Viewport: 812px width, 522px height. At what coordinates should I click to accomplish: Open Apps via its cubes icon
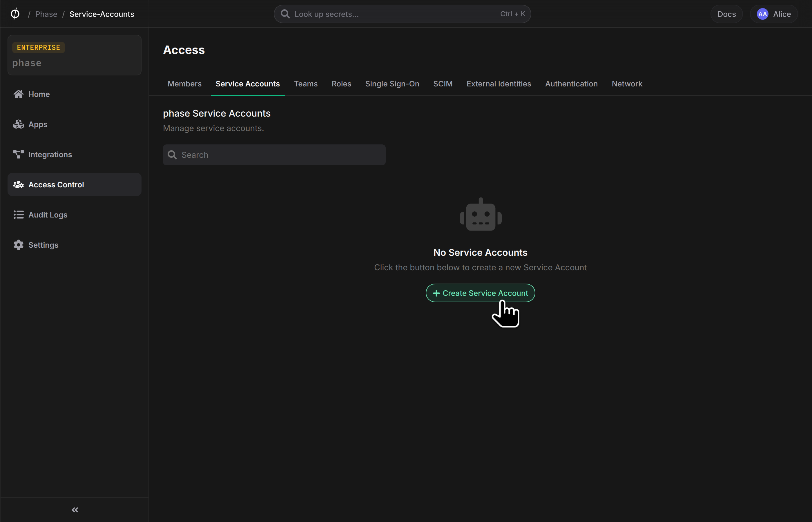[x=19, y=124]
